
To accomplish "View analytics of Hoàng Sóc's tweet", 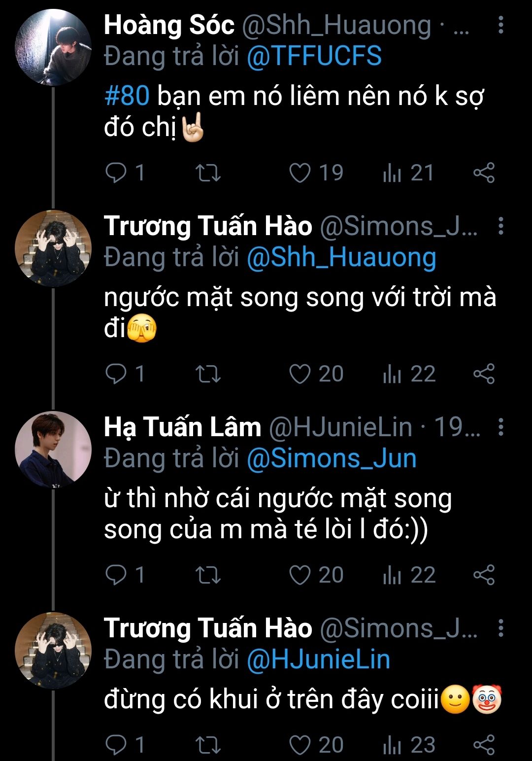I will point(393,173).
